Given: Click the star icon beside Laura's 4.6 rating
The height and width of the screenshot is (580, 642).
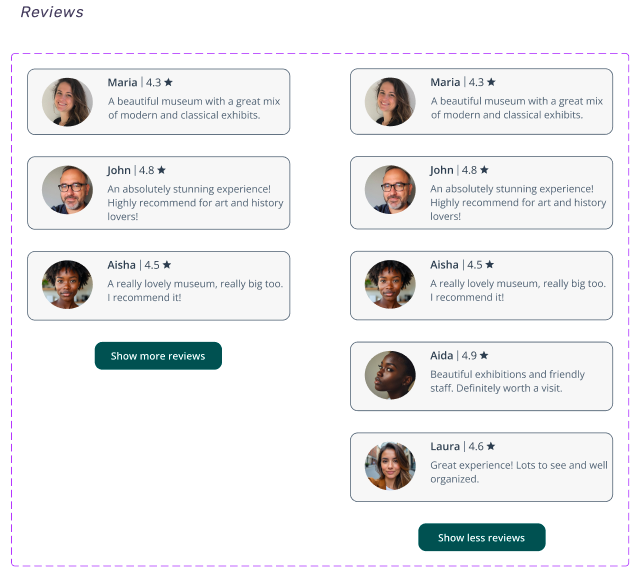Looking at the screenshot, I should tap(491, 446).
